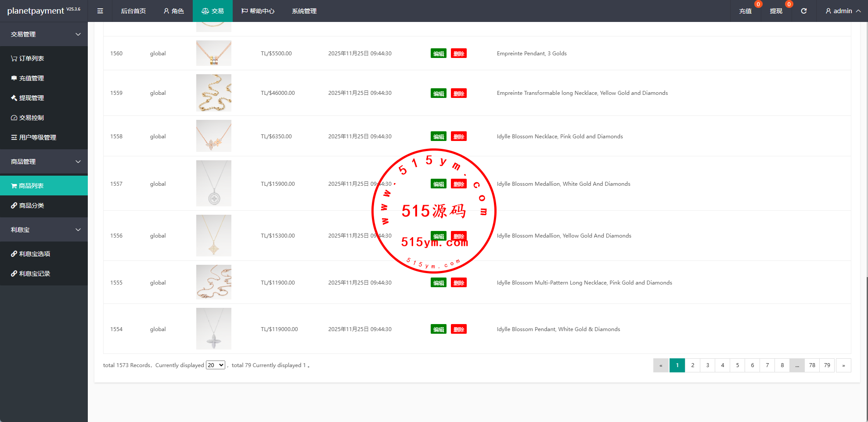Click the refresh icon in top bar

[803, 11]
